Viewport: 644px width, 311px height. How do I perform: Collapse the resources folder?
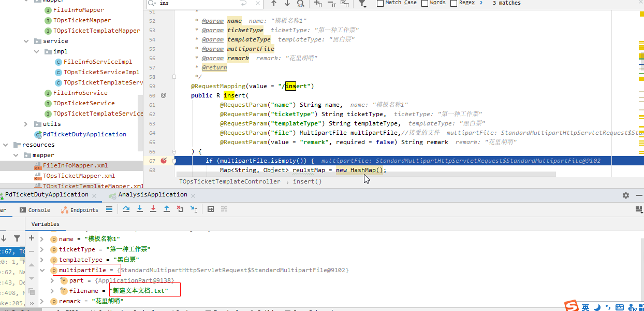pyautogui.click(x=5, y=145)
